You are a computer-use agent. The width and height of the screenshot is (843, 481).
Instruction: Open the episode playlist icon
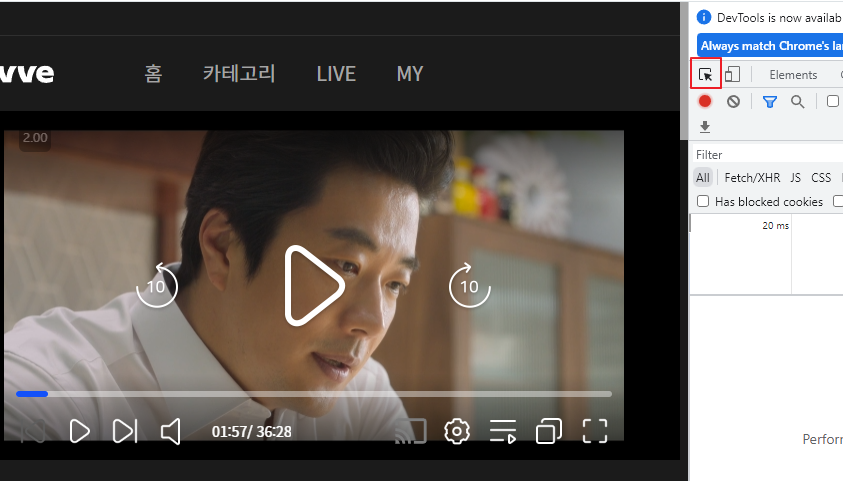click(503, 431)
